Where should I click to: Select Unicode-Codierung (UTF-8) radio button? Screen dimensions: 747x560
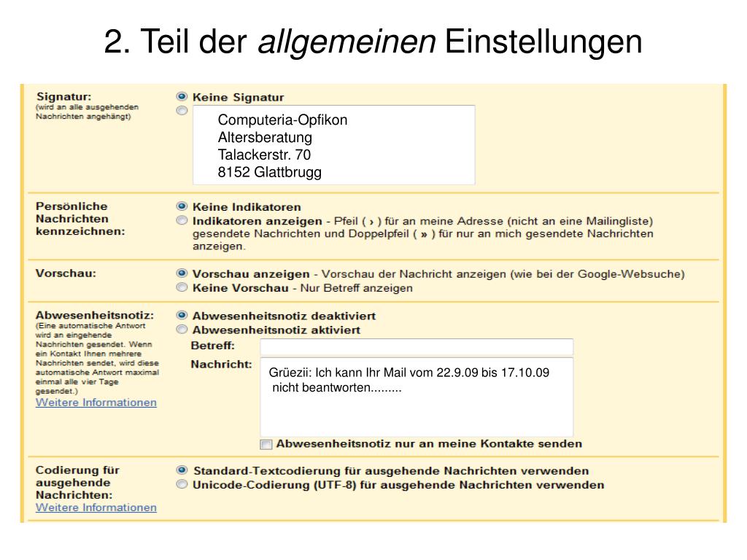coord(182,484)
